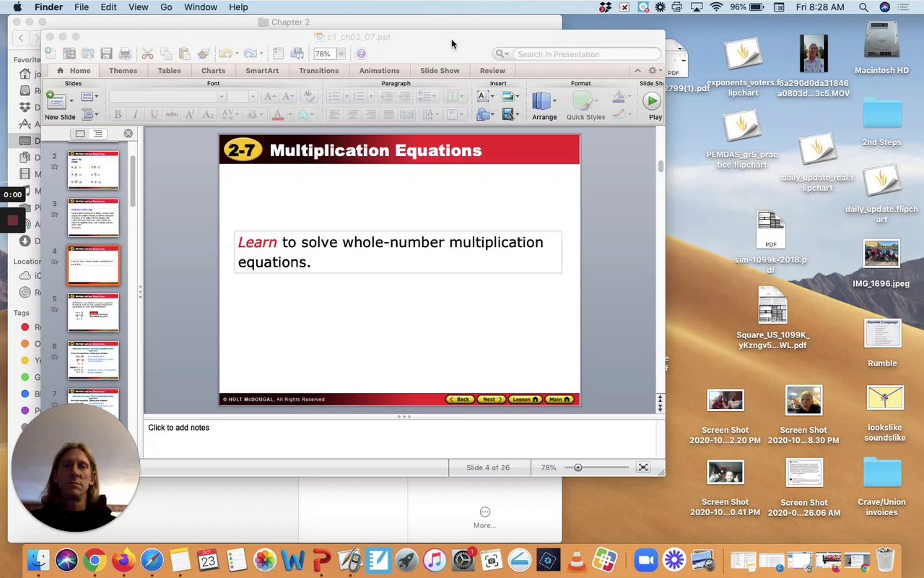Image resolution: width=924 pixels, height=578 pixels.
Task: Toggle Subscript formatting
Action: point(208,114)
